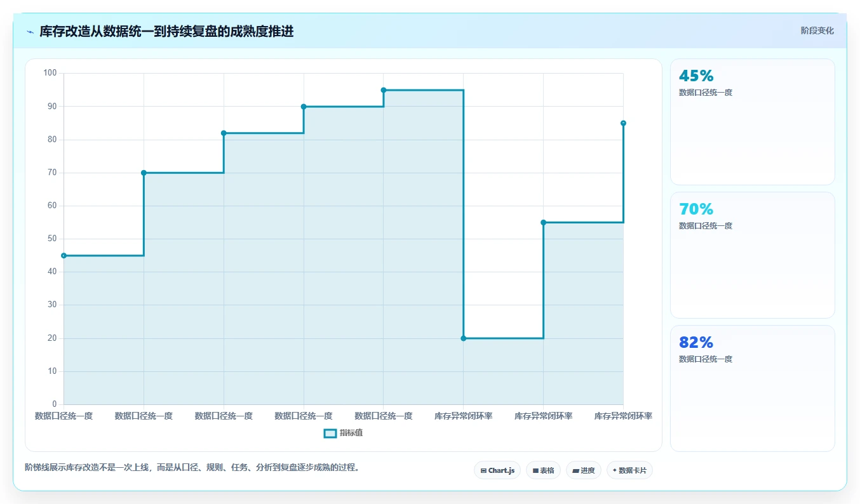
Task: Open the 82% 数据口径统一度 card
Action: click(752, 388)
